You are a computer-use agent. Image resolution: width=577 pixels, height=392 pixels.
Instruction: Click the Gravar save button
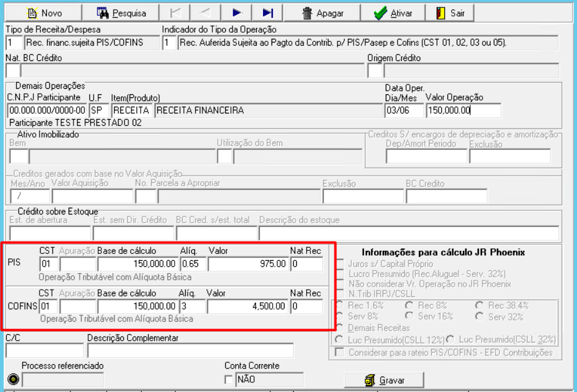(x=384, y=380)
